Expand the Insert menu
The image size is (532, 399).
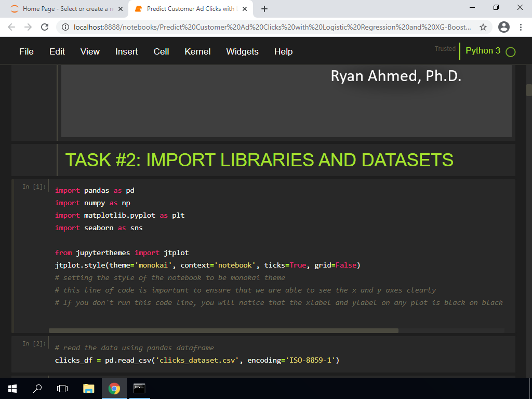point(127,51)
